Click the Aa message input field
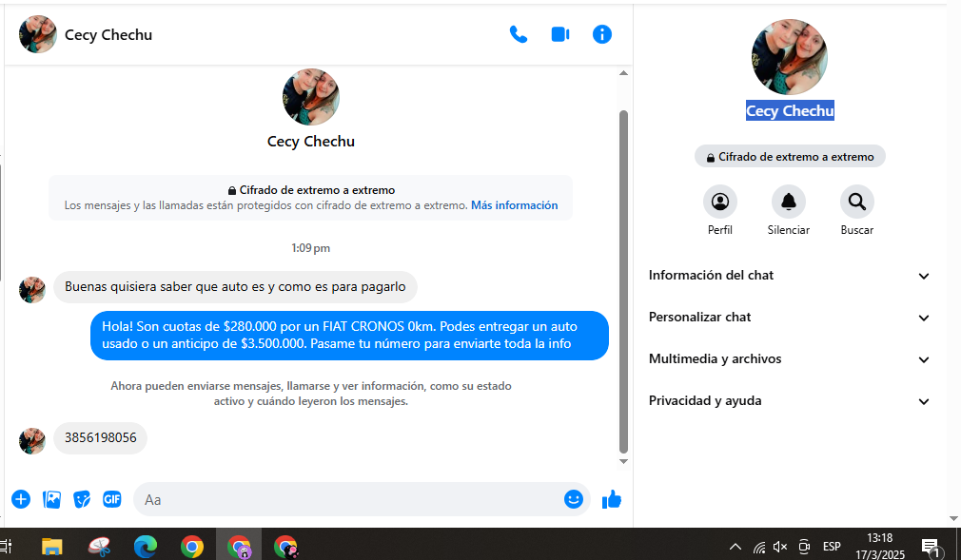961x560 pixels. point(352,499)
